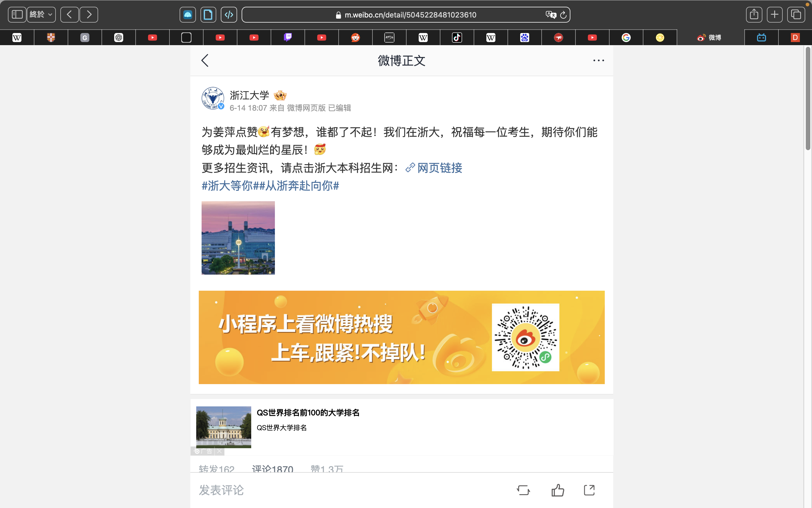The width and height of the screenshot is (812, 508).
Task: Toggle the Safari sidebar button
Action: 17,14
